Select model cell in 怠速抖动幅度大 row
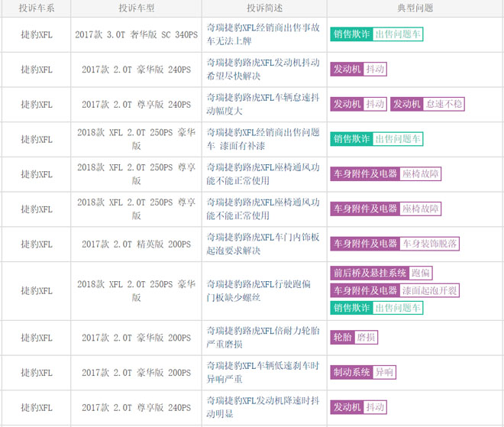 click(x=136, y=105)
